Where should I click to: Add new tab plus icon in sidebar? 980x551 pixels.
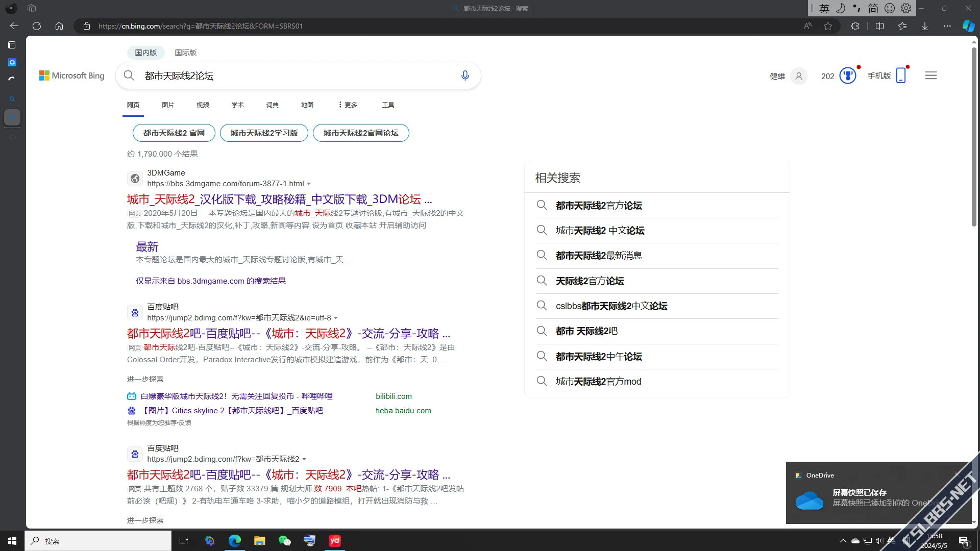12,138
